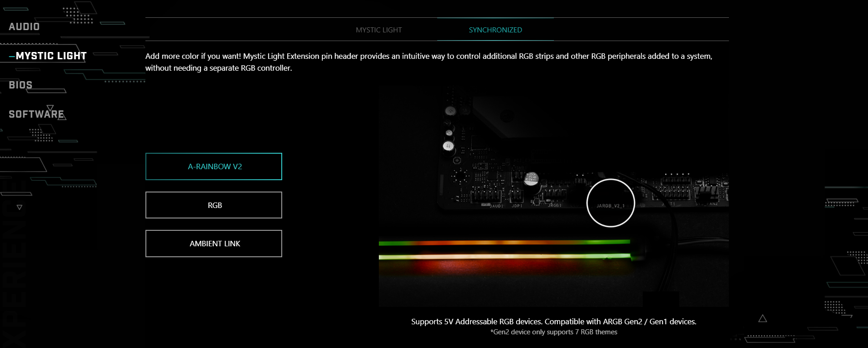Show the RGB header option
This screenshot has width=868, height=348.
tap(214, 205)
